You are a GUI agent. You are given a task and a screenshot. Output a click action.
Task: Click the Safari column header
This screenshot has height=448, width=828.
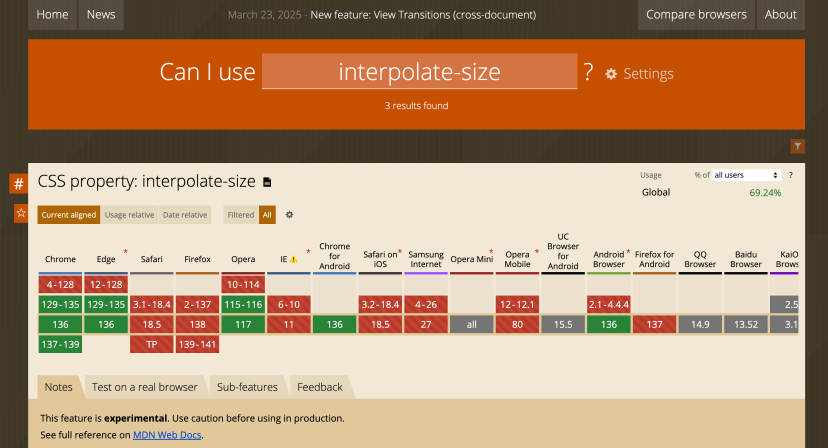coord(152,259)
